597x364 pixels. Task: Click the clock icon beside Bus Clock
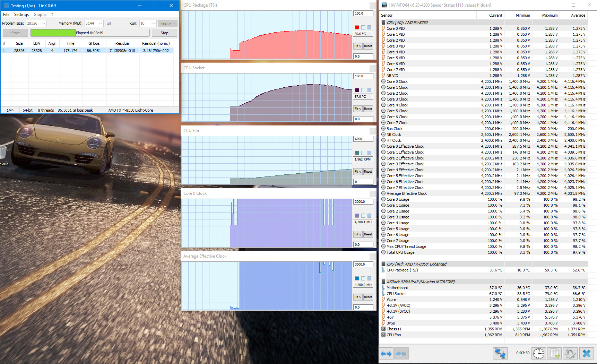click(x=383, y=129)
